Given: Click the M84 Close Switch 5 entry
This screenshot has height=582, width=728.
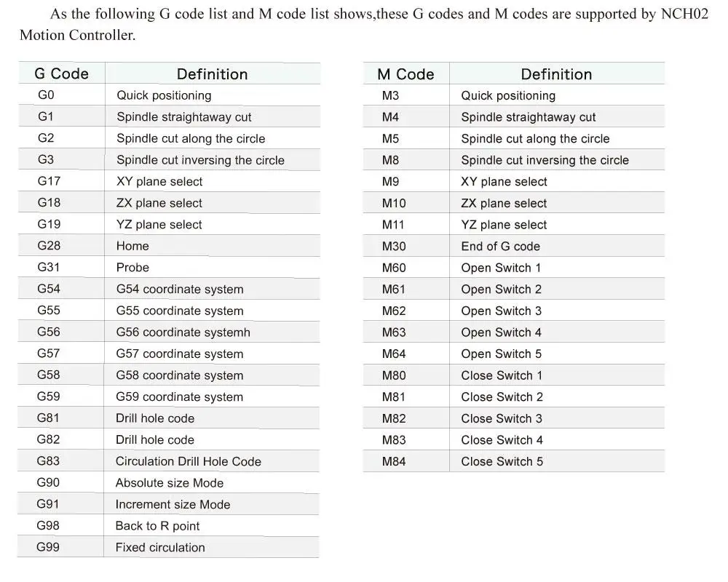Looking at the screenshot, I should tap(513, 461).
